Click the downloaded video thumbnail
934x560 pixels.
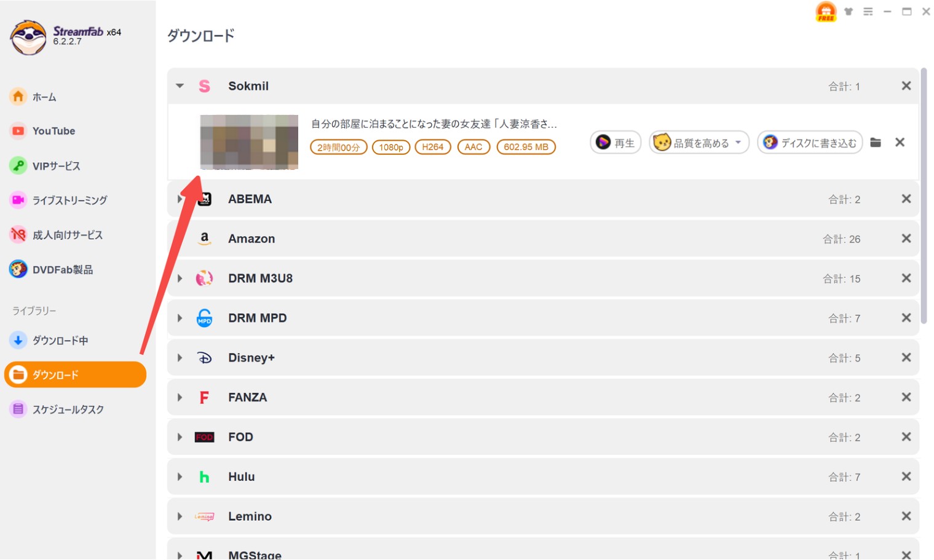(x=249, y=142)
